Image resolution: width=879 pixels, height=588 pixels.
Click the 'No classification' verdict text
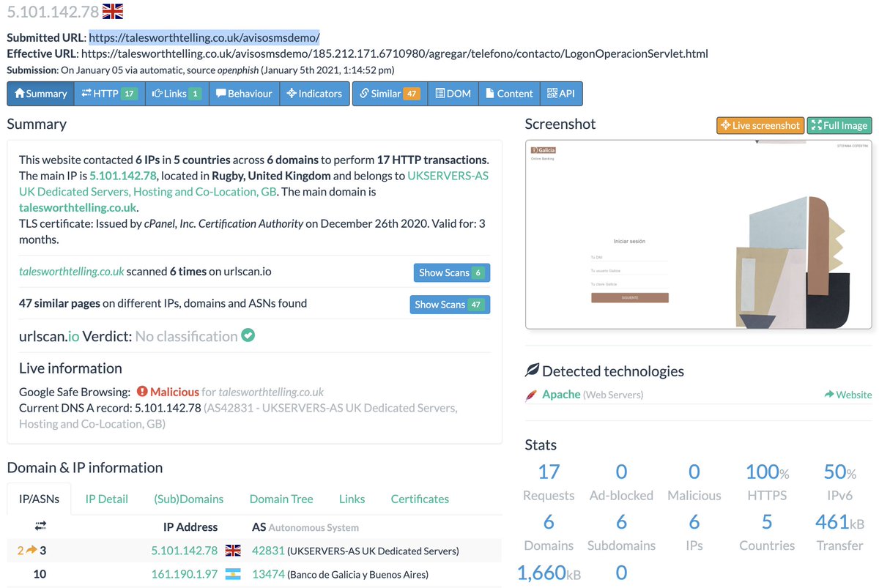click(187, 337)
